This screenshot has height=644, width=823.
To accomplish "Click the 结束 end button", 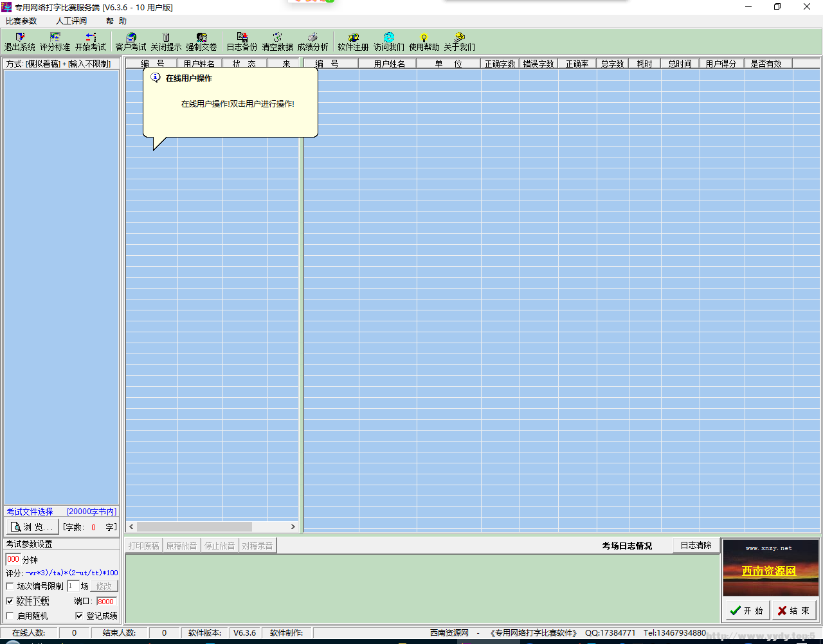I will (x=794, y=611).
